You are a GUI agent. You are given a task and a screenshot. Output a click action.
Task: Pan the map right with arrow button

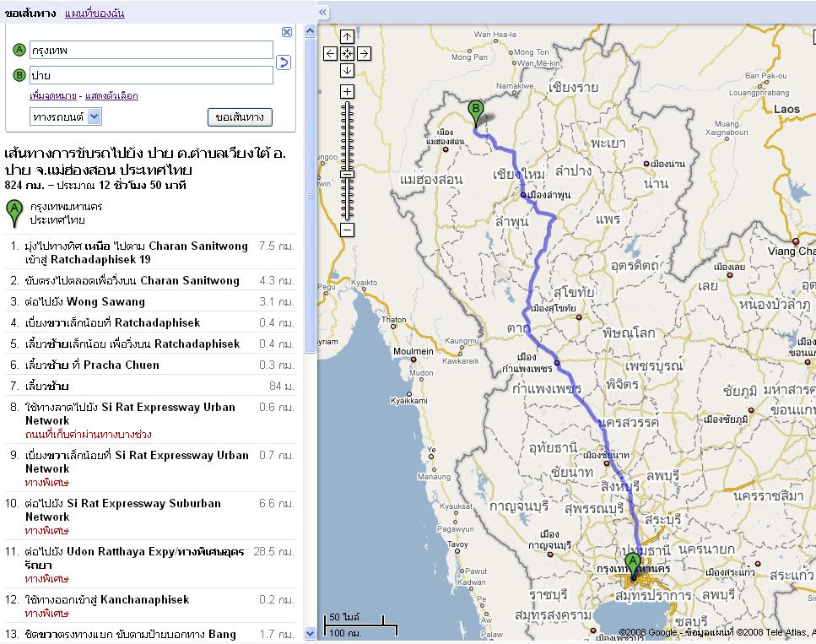click(x=365, y=53)
